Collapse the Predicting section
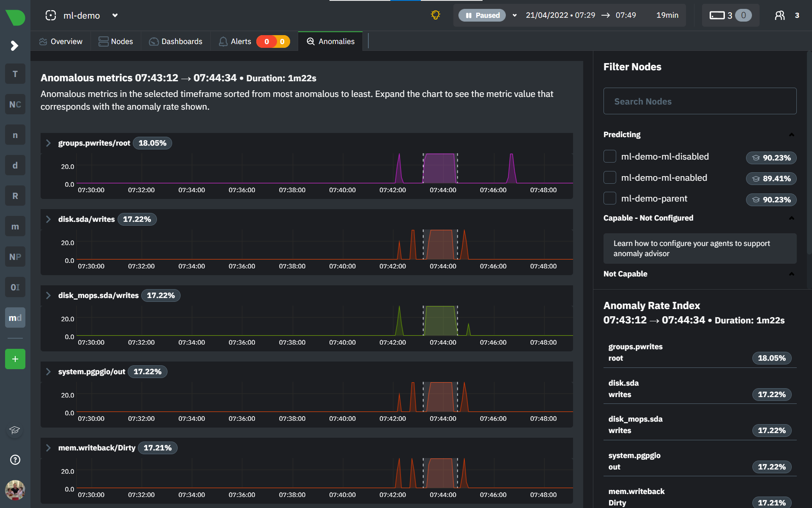 pos(792,135)
